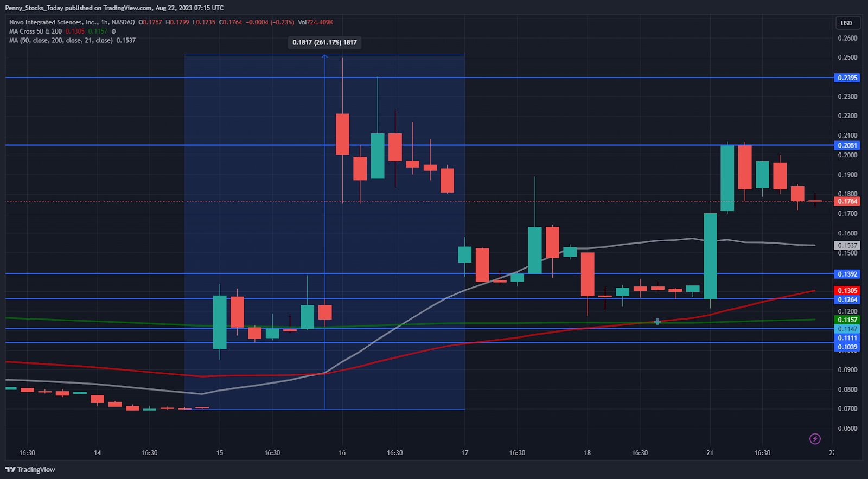
Task: Click the 0.2395 blue price label
Action: (847, 78)
